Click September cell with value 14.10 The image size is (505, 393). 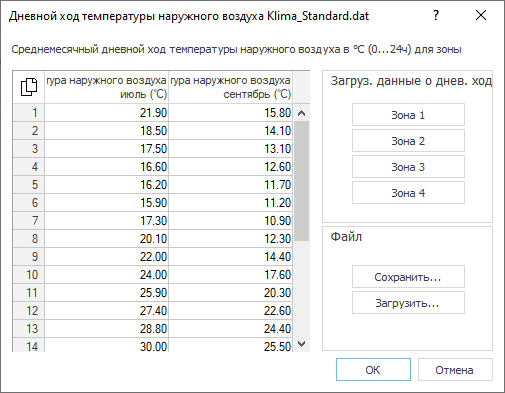point(231,131)
